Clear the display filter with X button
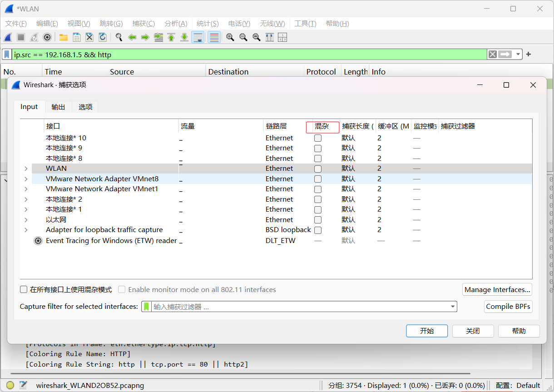This screenshot has height=392, width=554. point(493,55)
